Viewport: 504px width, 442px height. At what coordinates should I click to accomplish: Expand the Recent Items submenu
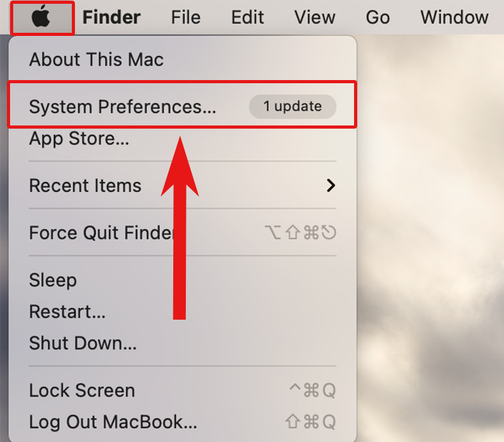tap(183, 185)
